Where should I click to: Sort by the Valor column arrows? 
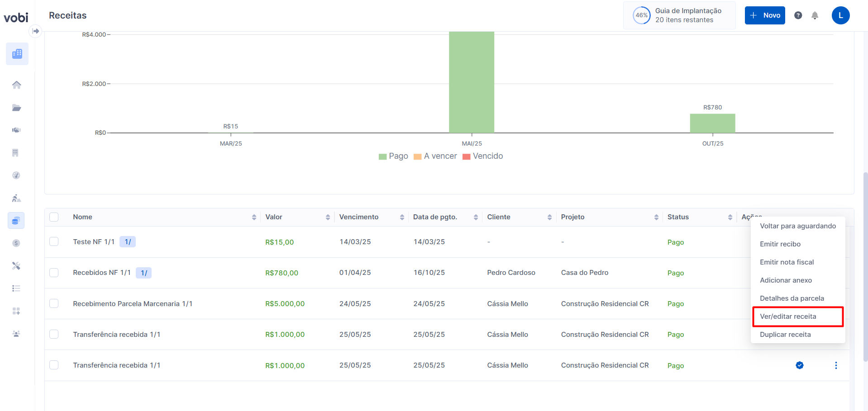(x=328, y=217)
